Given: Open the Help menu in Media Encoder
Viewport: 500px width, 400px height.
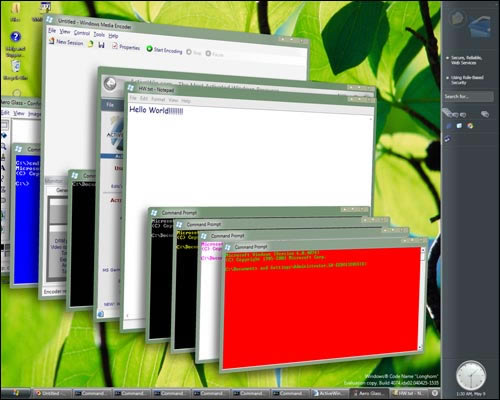Looking at the screenshot, I should click(x=113, y=35).
